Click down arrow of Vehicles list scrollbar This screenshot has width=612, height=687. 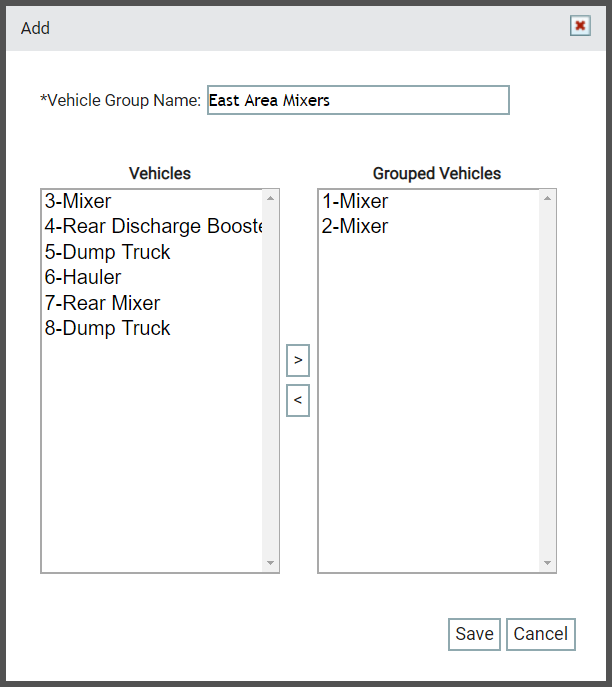point(270,563)
